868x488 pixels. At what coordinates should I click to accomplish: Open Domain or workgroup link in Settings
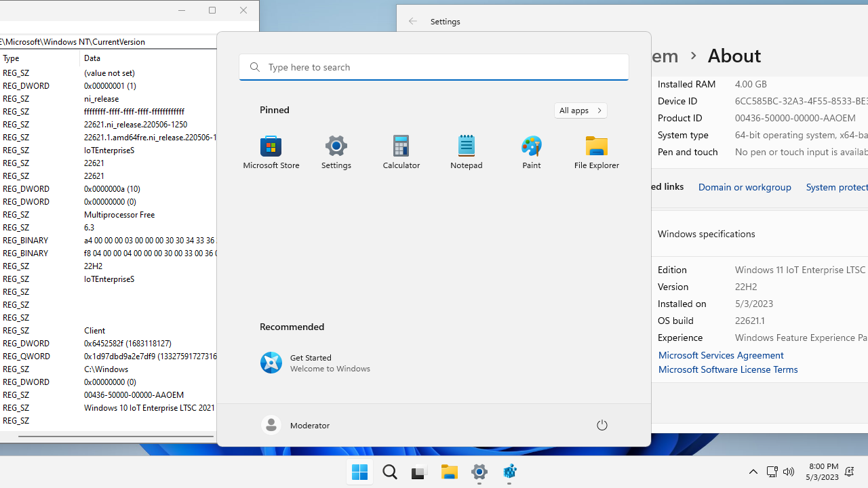tap(745, 187)
